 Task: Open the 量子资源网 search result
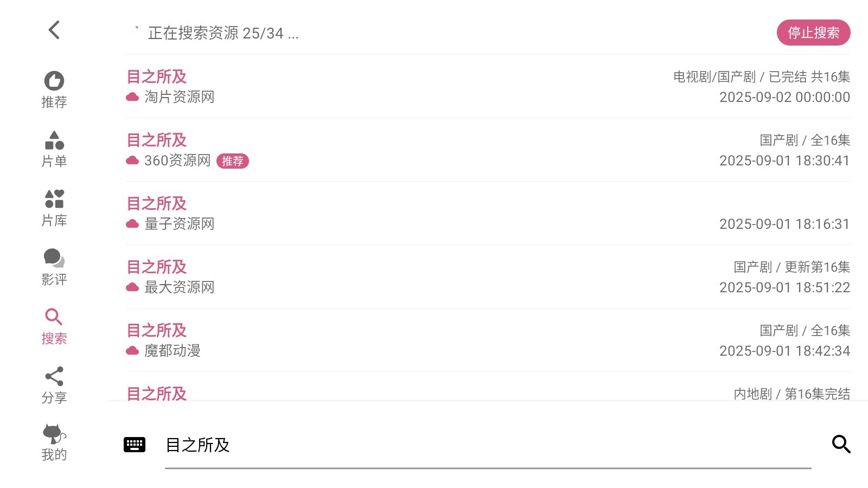click(487, 213)
